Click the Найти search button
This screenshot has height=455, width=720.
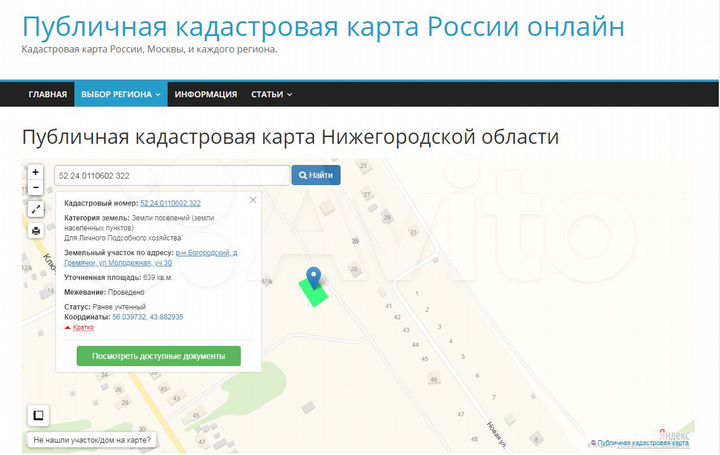[x=316, y=175]
